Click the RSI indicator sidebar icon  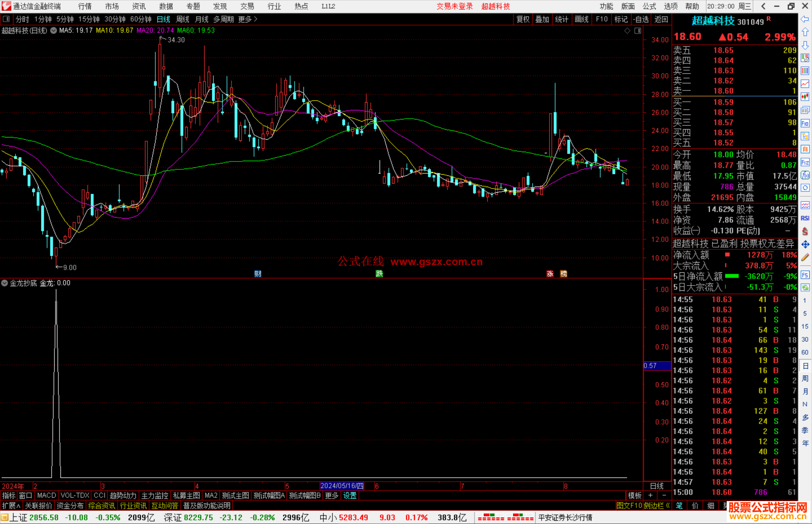pyautogui.click(x=805, y=218)
